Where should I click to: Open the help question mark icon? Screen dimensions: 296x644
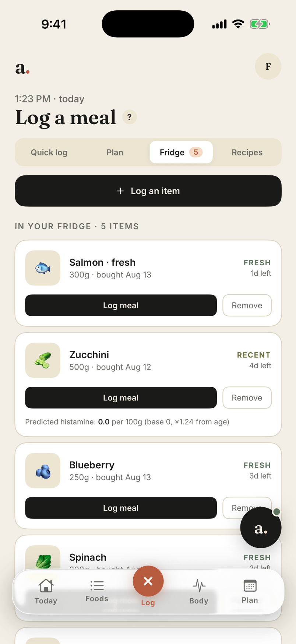coord(129,117)
